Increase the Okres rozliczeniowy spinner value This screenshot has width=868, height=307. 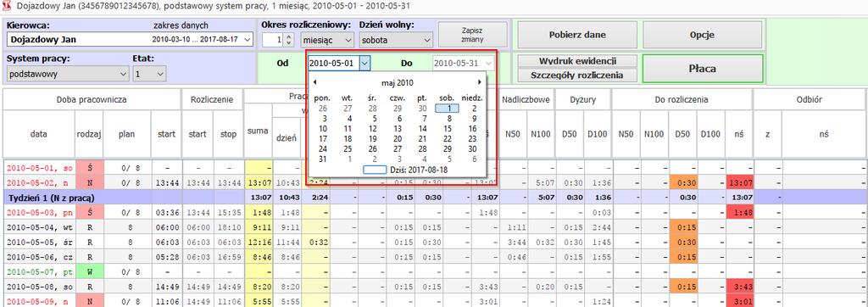point(288,36)
